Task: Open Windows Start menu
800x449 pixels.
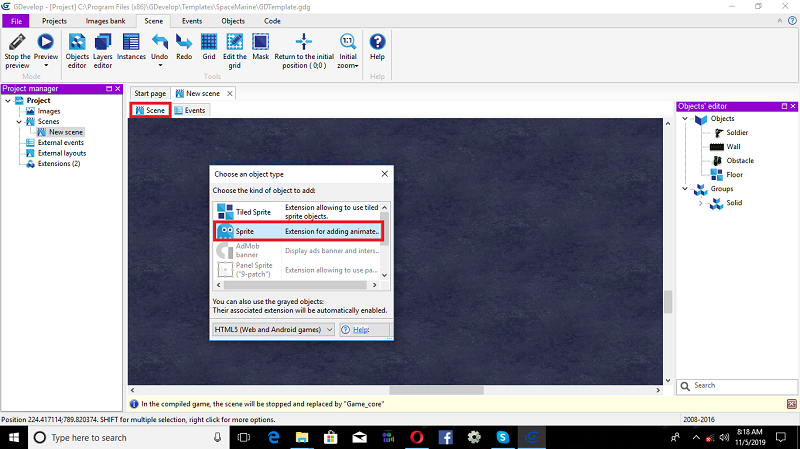Action: (14, 438)
